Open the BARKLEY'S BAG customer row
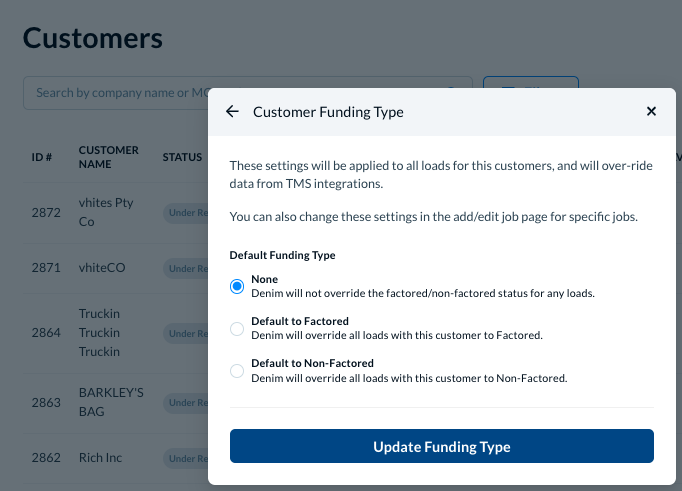This screenshot has width=682, height=491. pos(111,402)
